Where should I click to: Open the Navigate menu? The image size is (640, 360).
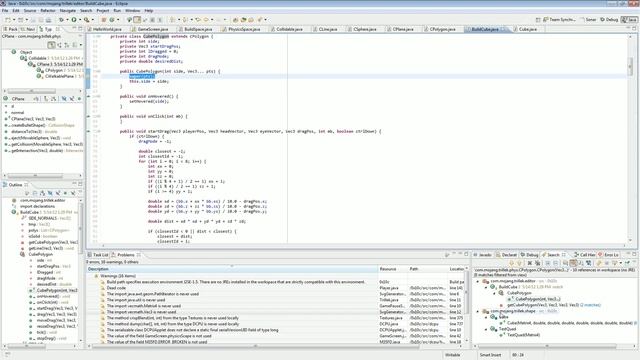tap(67, 11)
